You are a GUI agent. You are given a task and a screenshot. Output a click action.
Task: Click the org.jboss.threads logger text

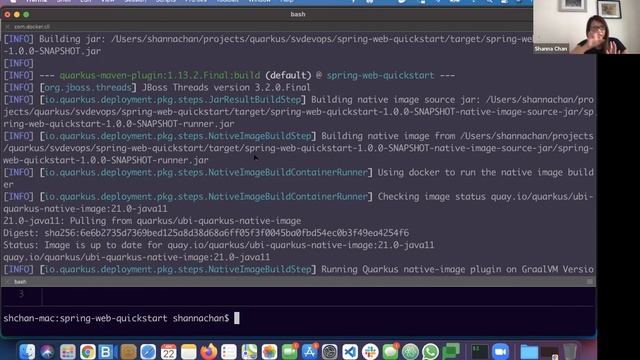pos(88,87)
